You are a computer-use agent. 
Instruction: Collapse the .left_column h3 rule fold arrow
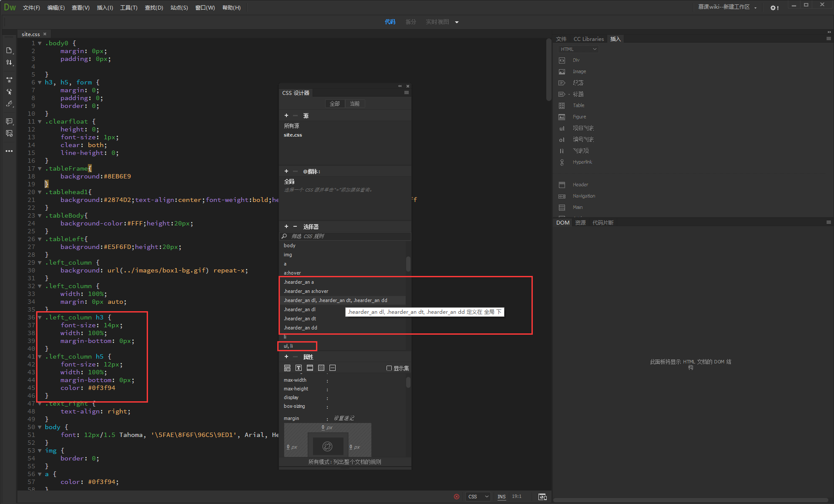(x=40, y=317)
